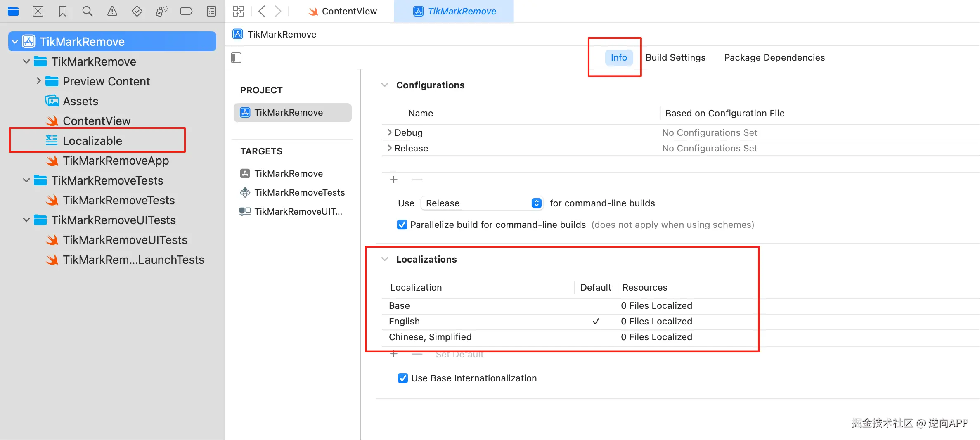Image resolution: width=980 pixels, height=440 pixels.
Task: Collapse the Configurations section
Action: click(385, 85)
